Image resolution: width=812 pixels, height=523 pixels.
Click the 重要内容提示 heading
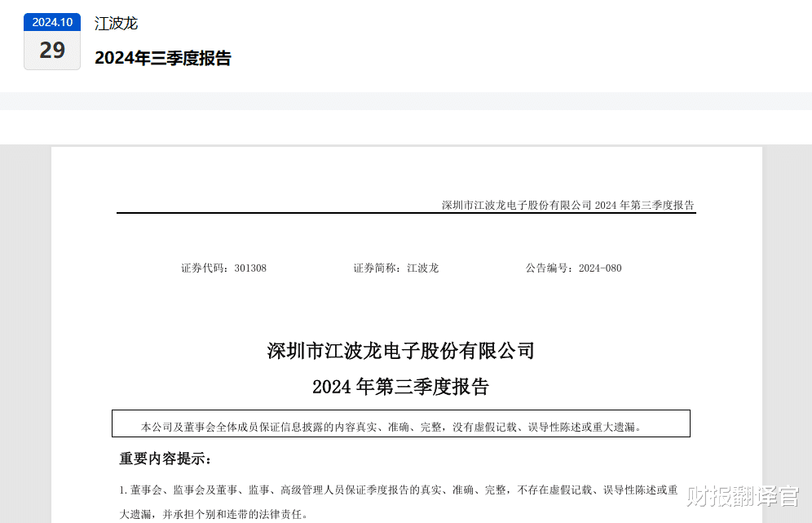(165, 459)
